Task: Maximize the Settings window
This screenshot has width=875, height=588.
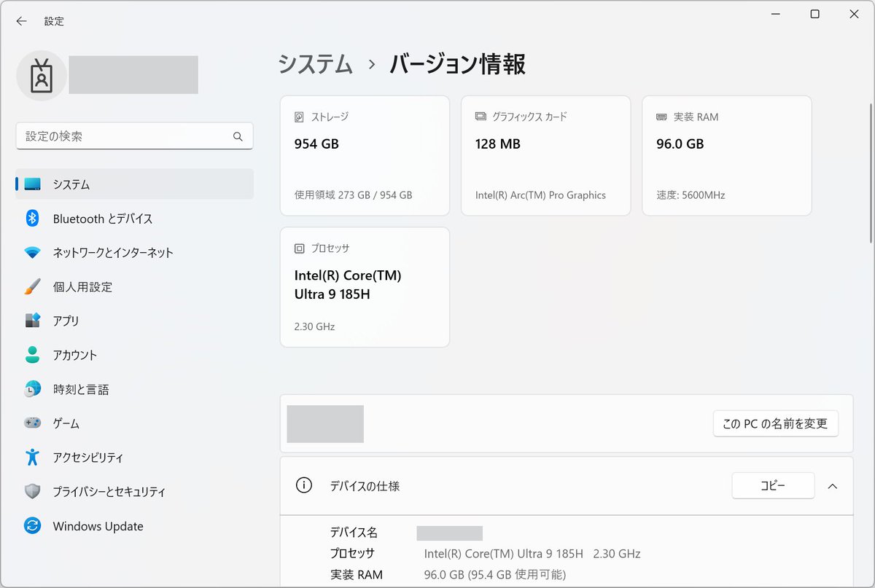Action: pos(815,15)
